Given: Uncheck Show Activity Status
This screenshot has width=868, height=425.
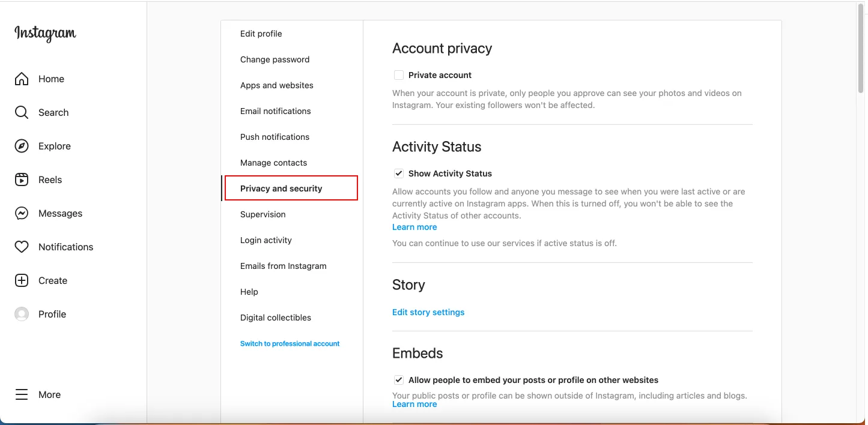Looking at the screenshot, I should pyautogui.click(x=399, y=173).
